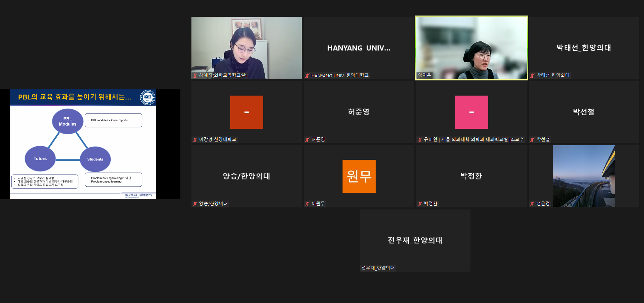Select 엄지은's highlighted speaker video

point(471,48)
